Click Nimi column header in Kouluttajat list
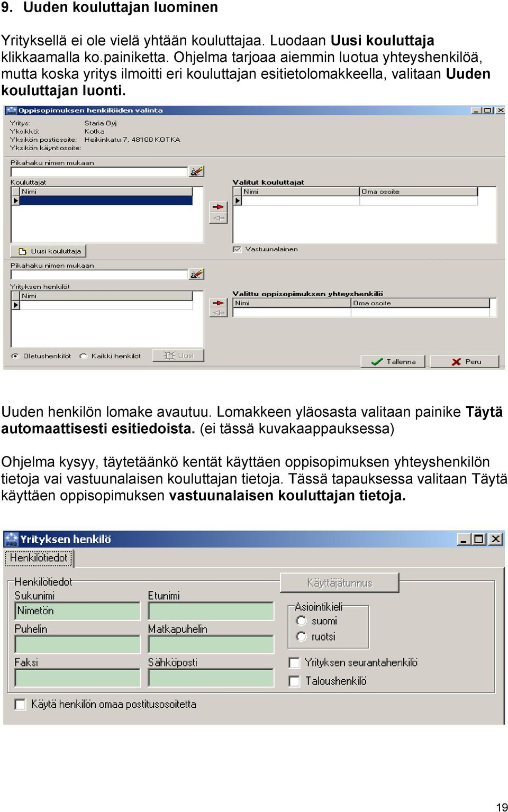Screen dimensions: 508x812 click(106, 191)
